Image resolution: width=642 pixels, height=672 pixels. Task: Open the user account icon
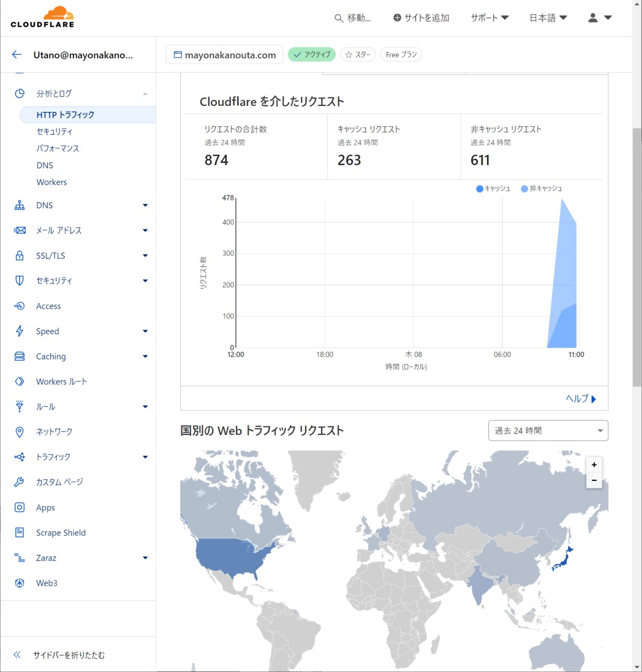[593, 18]
